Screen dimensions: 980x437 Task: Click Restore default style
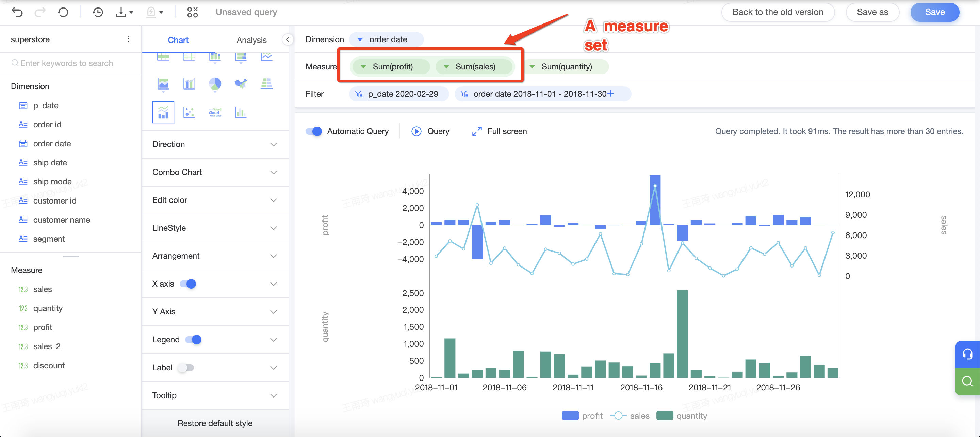click(215, 423)
